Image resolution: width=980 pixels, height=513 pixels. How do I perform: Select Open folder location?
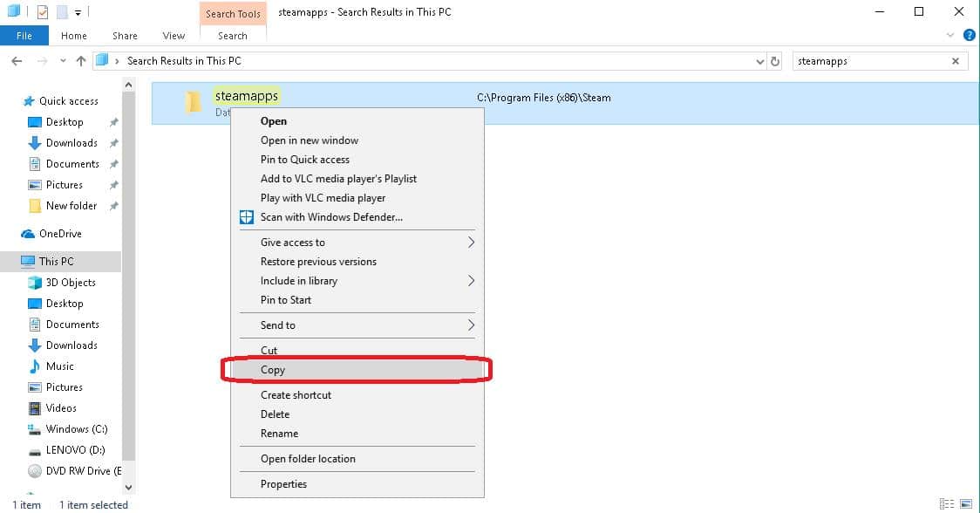coord(357,459)
